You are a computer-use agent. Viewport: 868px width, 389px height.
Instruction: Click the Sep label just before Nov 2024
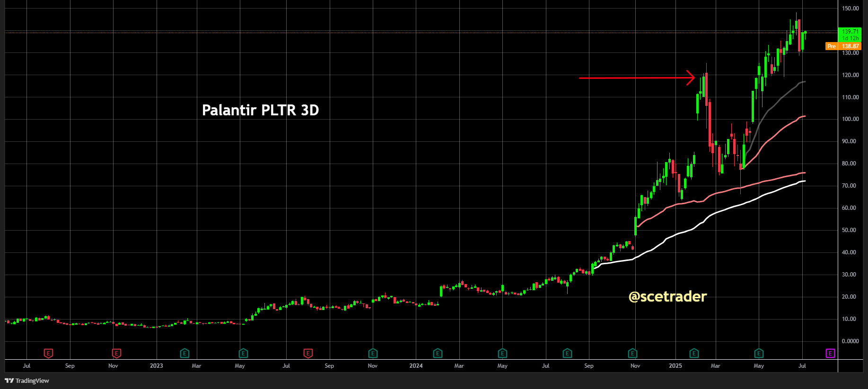[589, 366]
